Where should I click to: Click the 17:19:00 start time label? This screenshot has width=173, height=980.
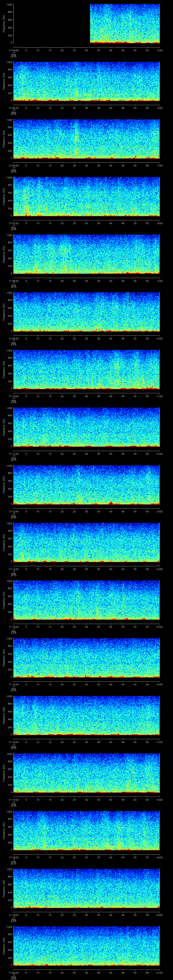click(13, 915)
